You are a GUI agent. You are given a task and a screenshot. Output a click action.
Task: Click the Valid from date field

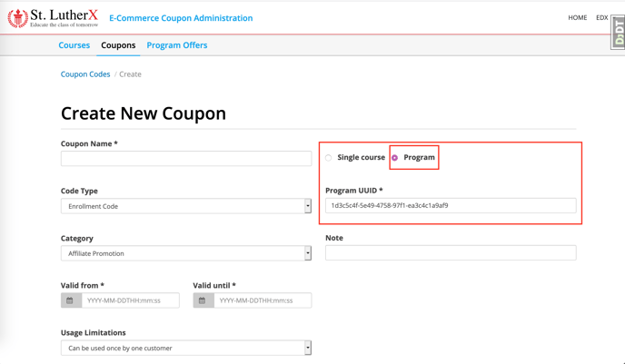pyautogui.click(x=130, y=300)
